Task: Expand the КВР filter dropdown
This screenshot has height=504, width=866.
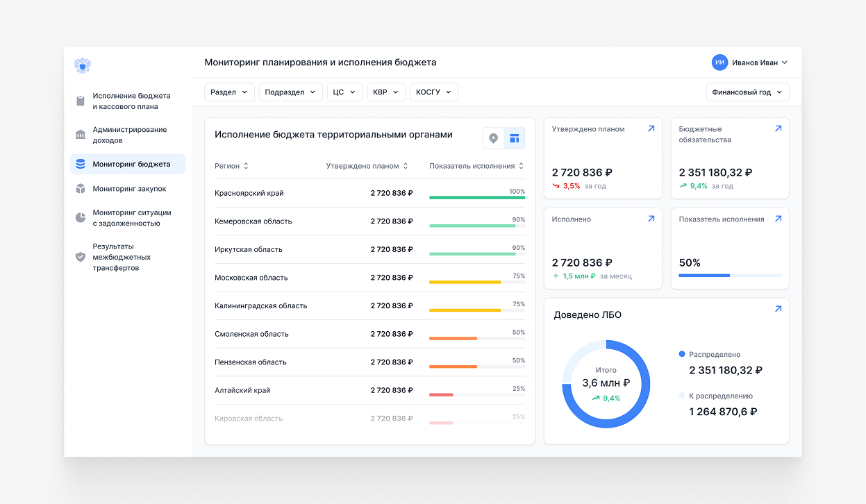Action: [x=386, y=92]
